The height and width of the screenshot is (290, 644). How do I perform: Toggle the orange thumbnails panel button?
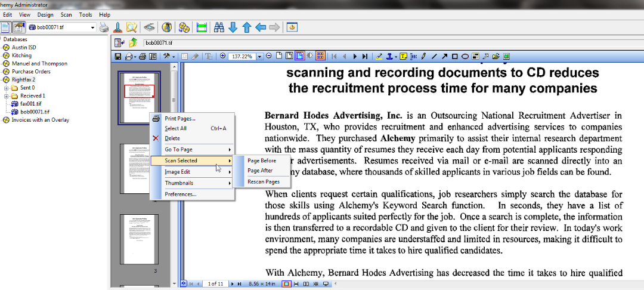point(320,56)
